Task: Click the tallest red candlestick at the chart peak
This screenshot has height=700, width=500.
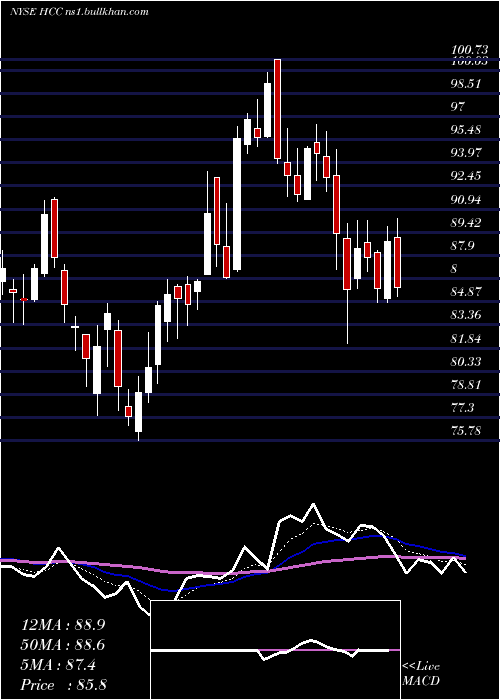Action: tap(277, 109)
